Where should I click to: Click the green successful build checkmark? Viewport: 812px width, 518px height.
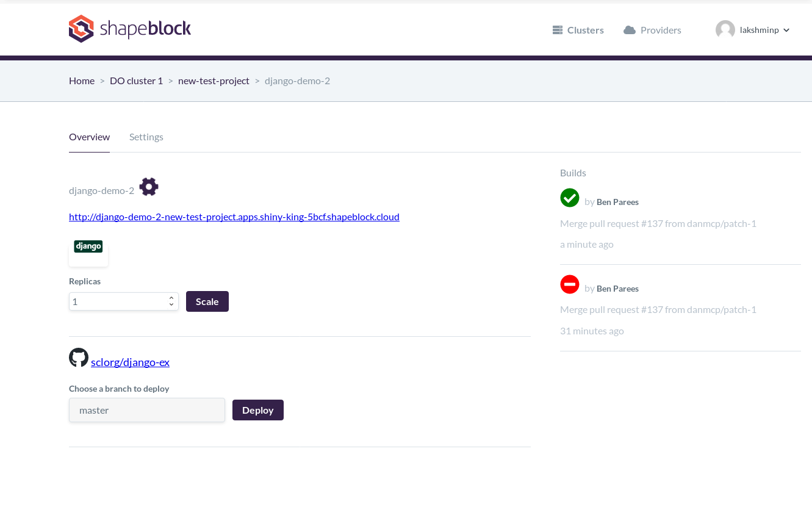pyautogui.click(x=570, y=198)
